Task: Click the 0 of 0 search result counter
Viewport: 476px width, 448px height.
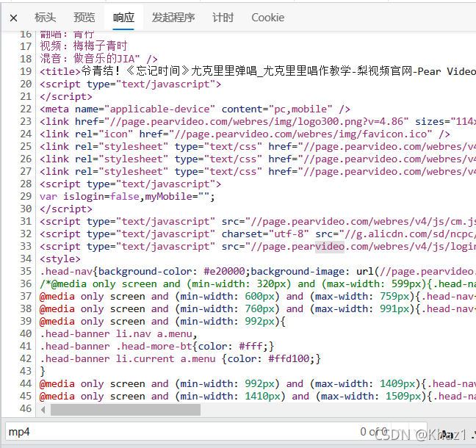Action: (x=373, y=432)
